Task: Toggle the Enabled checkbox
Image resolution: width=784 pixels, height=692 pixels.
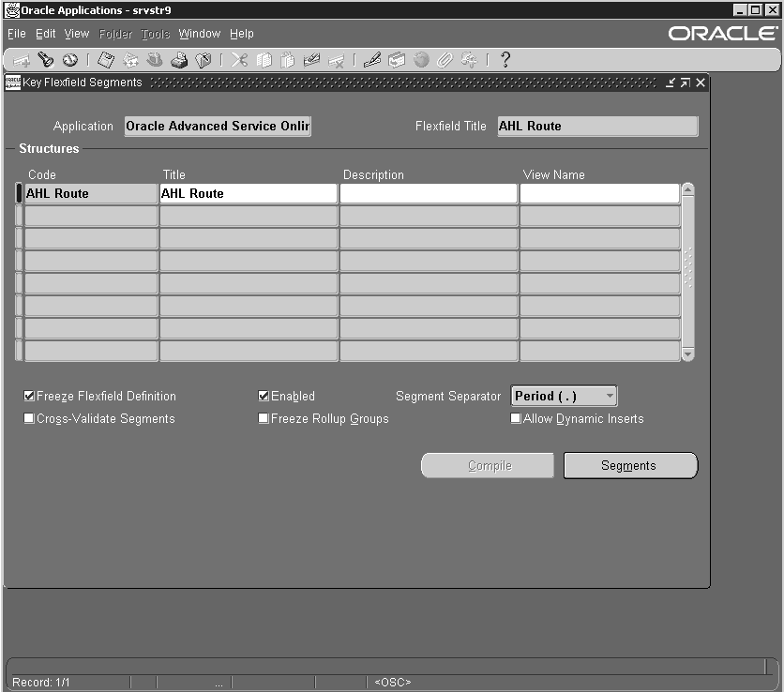Action: point(264,396)
